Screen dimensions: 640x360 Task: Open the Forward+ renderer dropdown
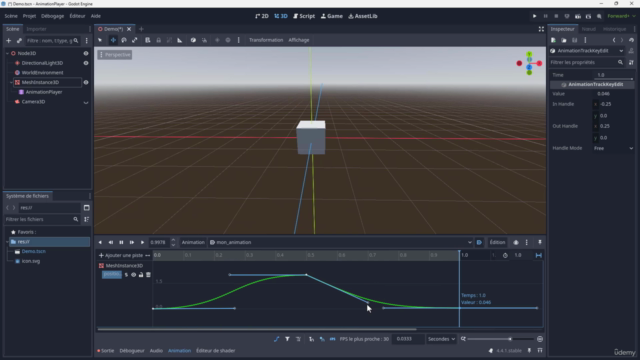tap(621, 16)
